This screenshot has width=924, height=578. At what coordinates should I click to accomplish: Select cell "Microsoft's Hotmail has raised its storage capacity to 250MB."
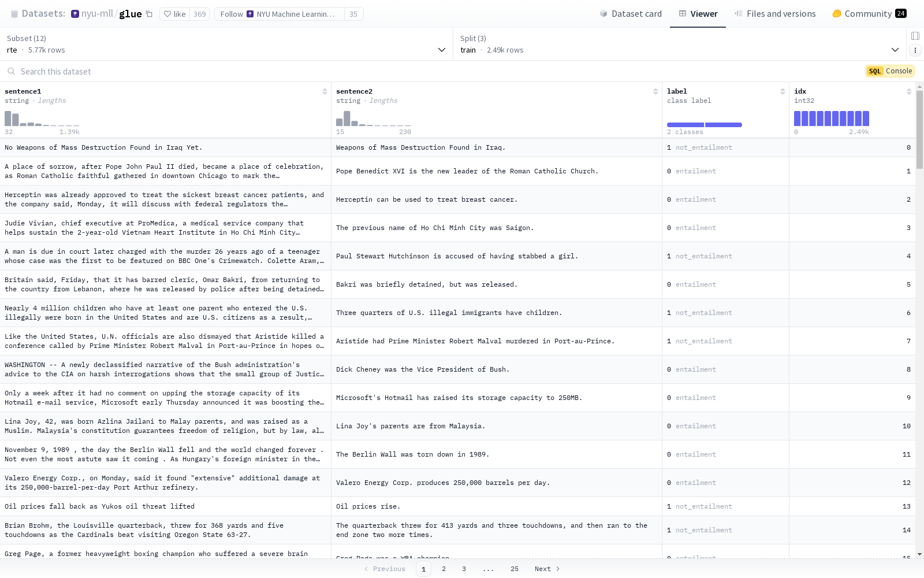click(497, 398)
